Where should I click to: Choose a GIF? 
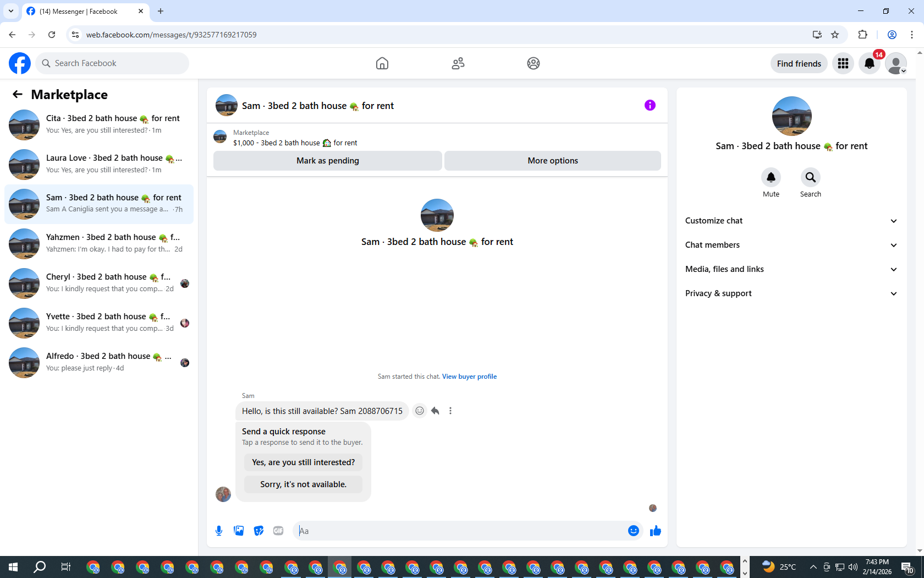[x=278, y=531]
